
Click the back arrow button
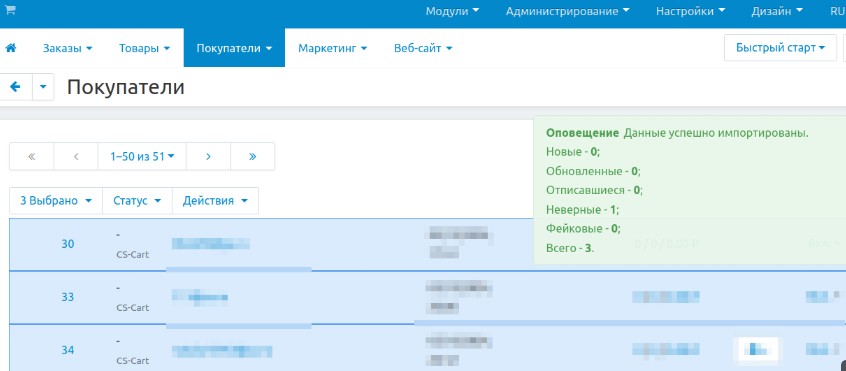point(16,87)
